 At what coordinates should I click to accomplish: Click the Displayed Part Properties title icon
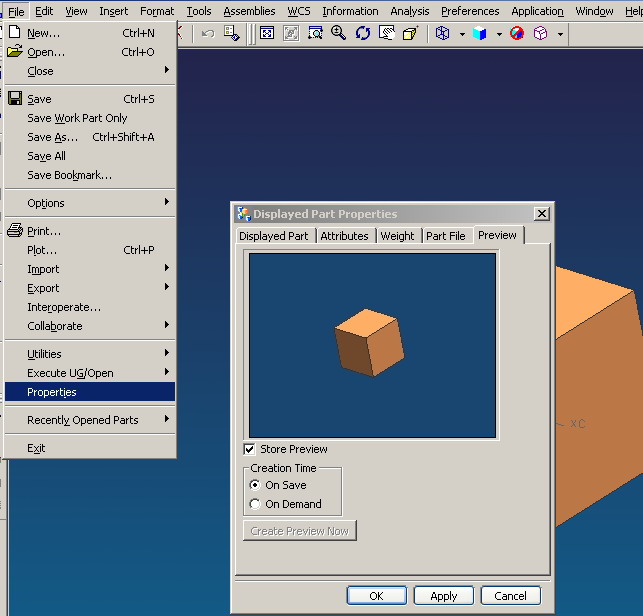244,214
